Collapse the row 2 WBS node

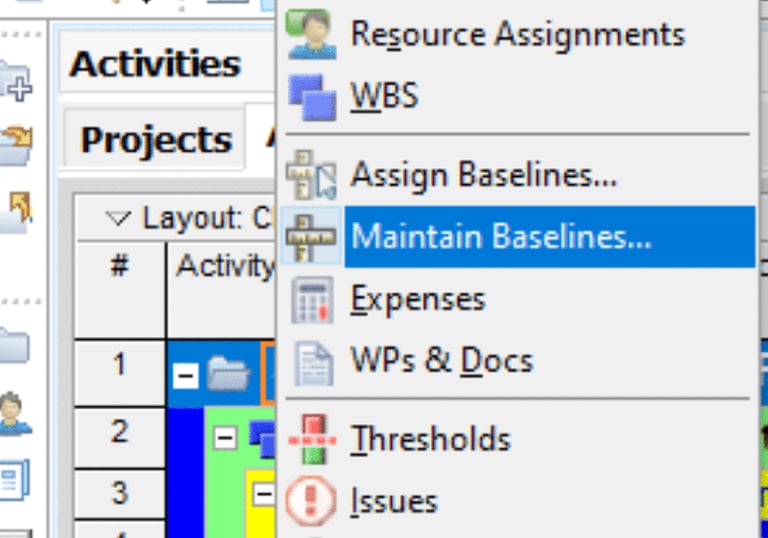coord(225,436)
